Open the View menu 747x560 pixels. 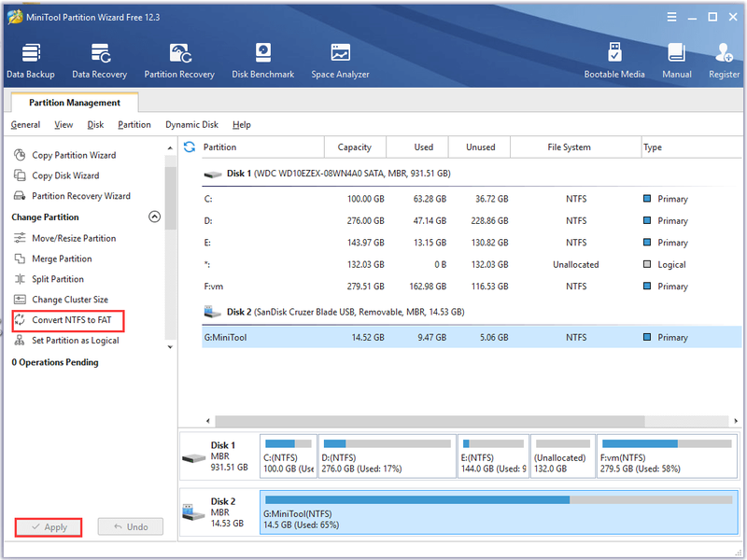63,125
